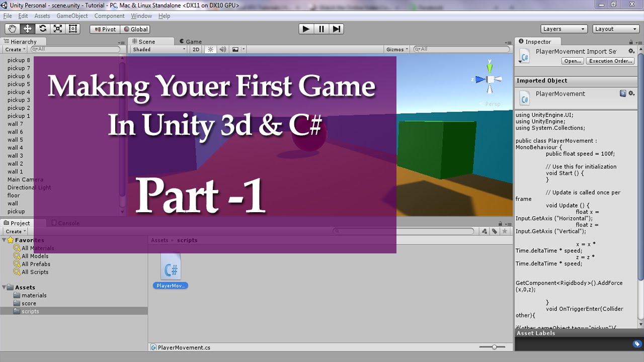Open the Window menu
644x362 pixels.
tap(141, 16)
